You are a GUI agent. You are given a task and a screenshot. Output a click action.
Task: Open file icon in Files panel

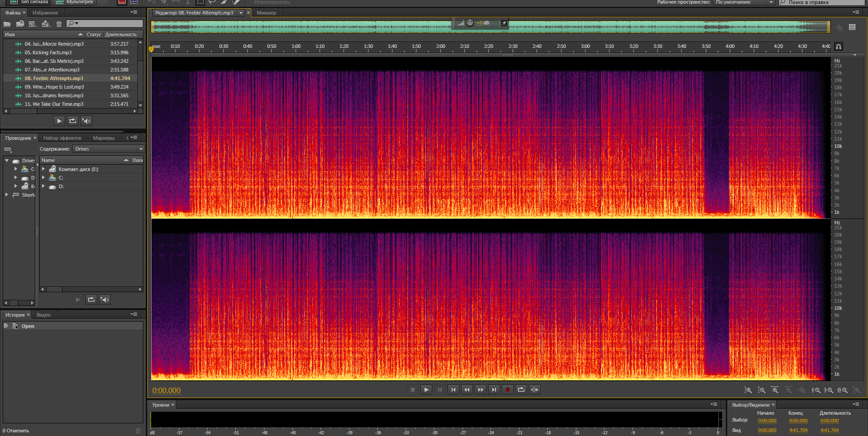pos(7,24)
